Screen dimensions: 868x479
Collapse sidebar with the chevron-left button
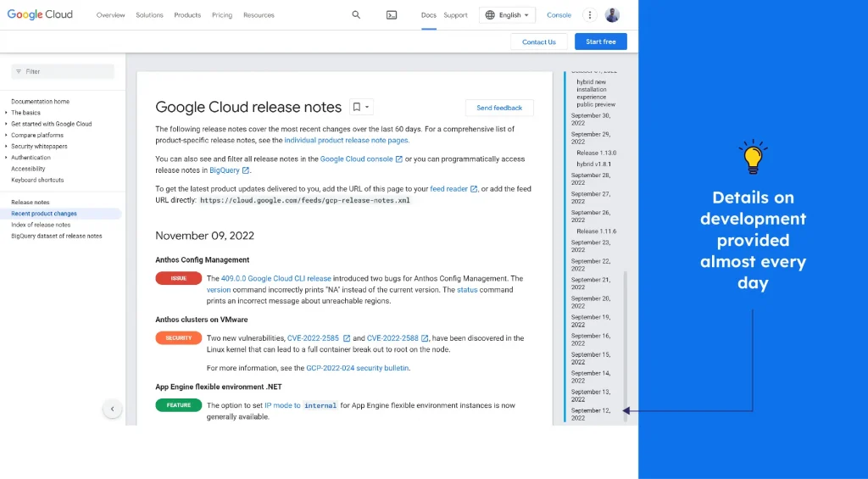pos(113,409)
